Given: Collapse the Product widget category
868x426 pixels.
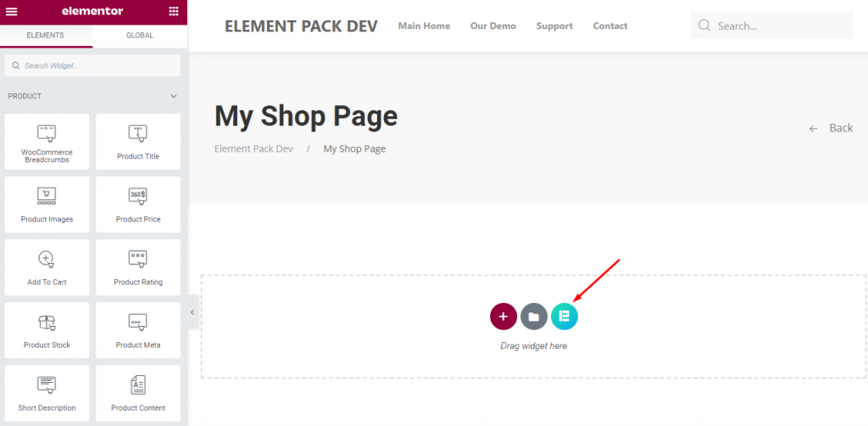Looking at the screenshot, I should pyautogui.click(x=174, y=97).
